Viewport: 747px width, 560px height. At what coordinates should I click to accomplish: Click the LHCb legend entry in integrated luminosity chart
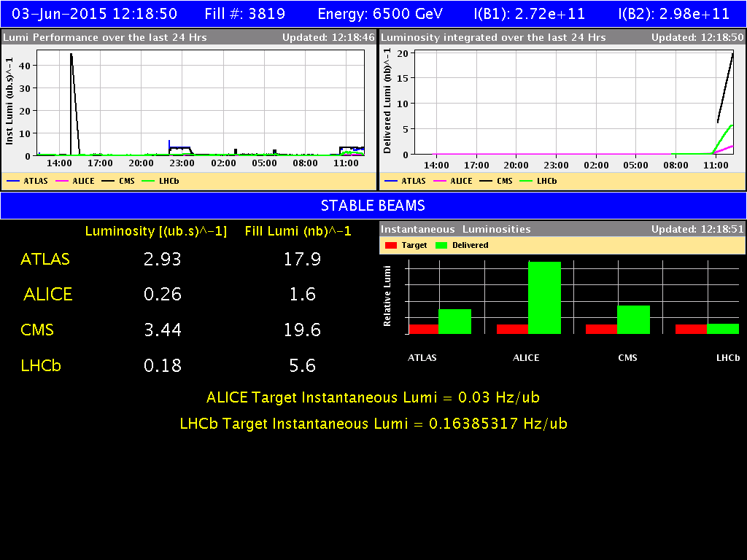click(538, 181)
